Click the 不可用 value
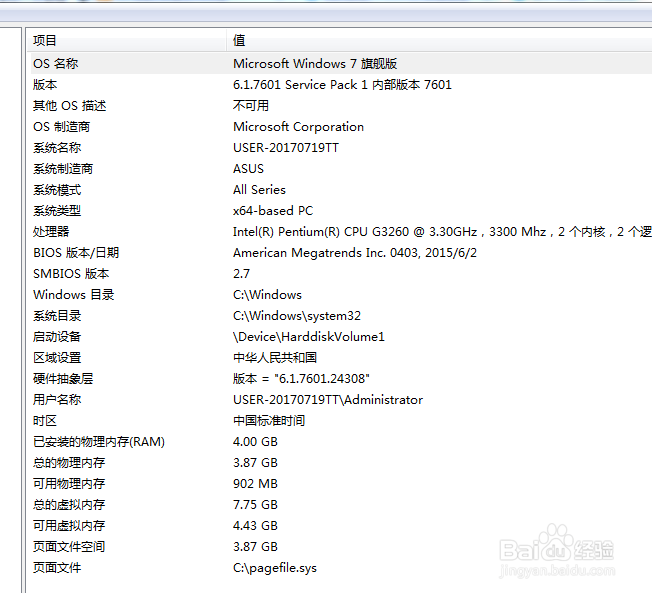The height and width of the screenshot is (593, 652). click(x=251, y=106)
